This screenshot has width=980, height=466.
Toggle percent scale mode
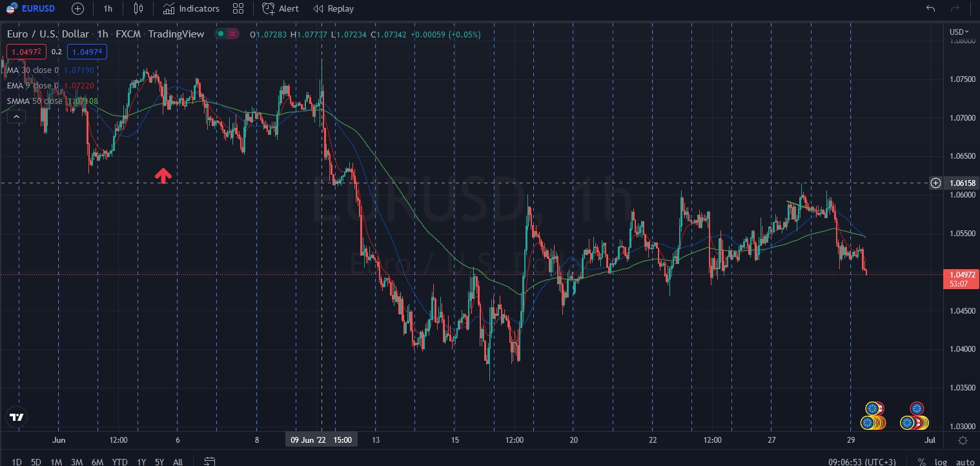922,461
